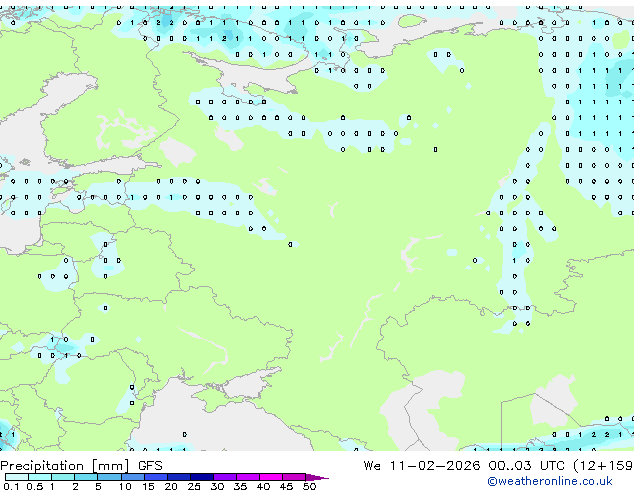This screenshot has width=634, height=490.
Task: Choose the 25–30 mm dark blue swatch
Action: [x=201, y=477]
